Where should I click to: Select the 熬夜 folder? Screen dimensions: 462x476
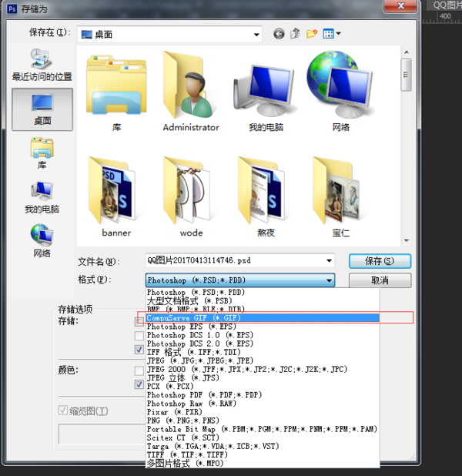266,196
